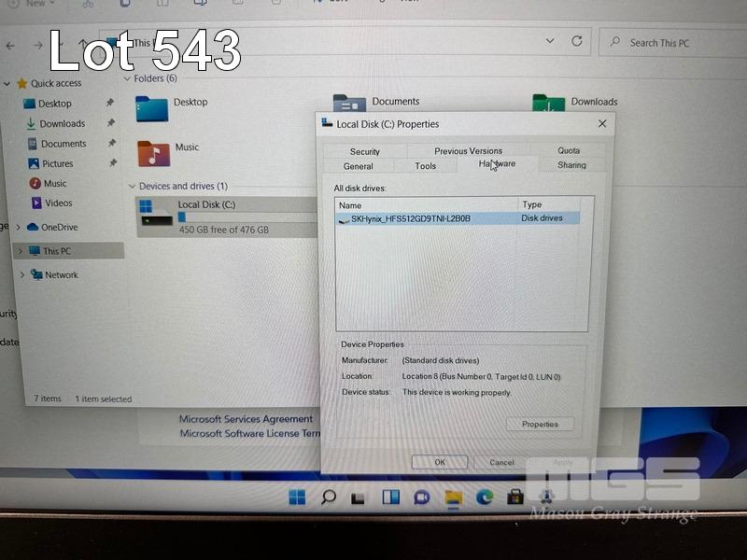Collapse the Devices and drives group
Image resolution: width=747 pixels, height=560 pixels.
[132, 187]
